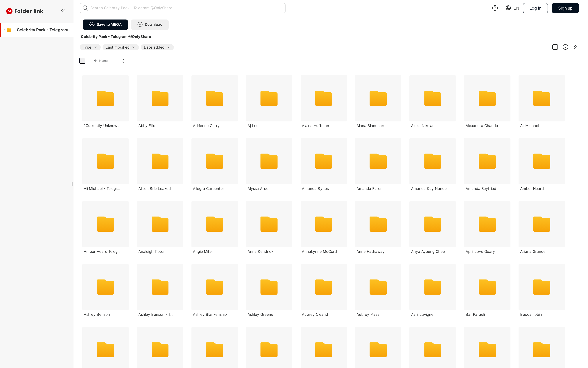
Task: Select the "Bar Rafaeli" folder name
Action: 475,314
